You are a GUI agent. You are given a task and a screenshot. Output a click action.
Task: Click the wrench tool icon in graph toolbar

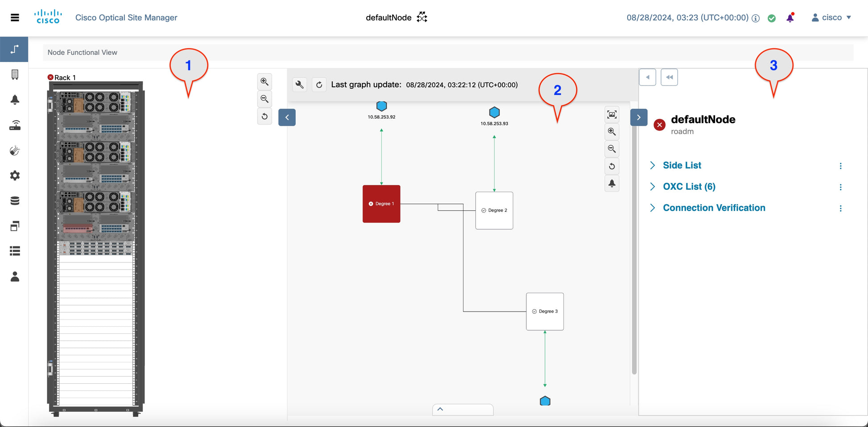tap(300, 85)
